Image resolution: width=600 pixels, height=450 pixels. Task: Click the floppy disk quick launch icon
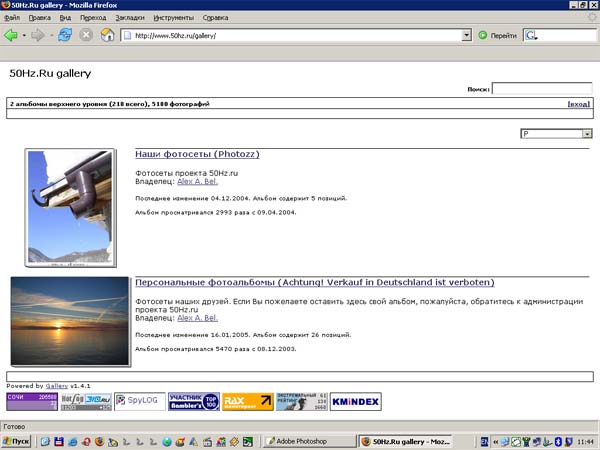59,442
